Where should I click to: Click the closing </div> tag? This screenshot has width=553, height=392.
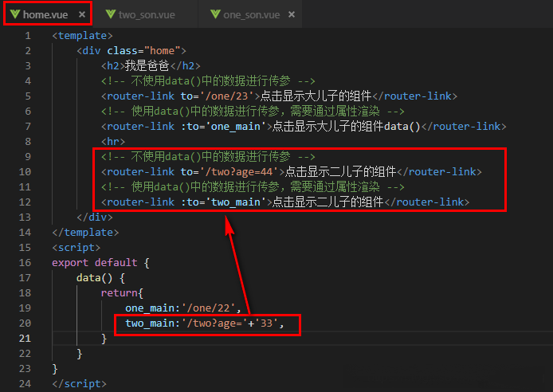[x=95, y=218]
